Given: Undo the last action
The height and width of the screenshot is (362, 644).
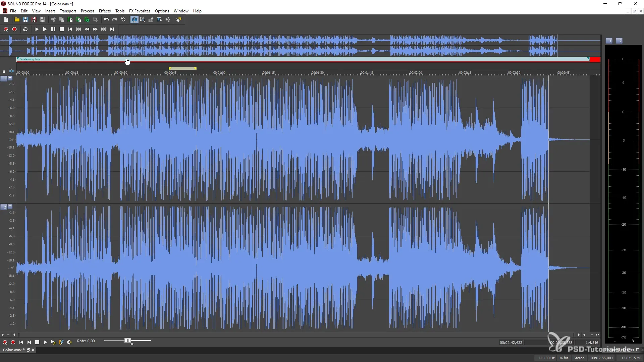Looking at the screenshot, I should (x=106, y=19).
